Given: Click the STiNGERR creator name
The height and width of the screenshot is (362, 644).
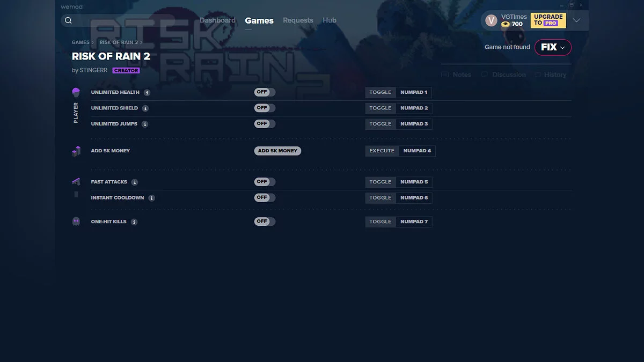Looking at the screenshot, I should (94, 71).
